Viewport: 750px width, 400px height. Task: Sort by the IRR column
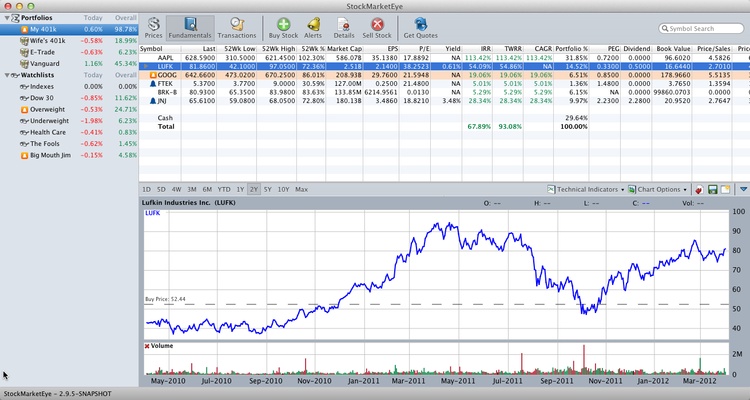coord(477,49)
